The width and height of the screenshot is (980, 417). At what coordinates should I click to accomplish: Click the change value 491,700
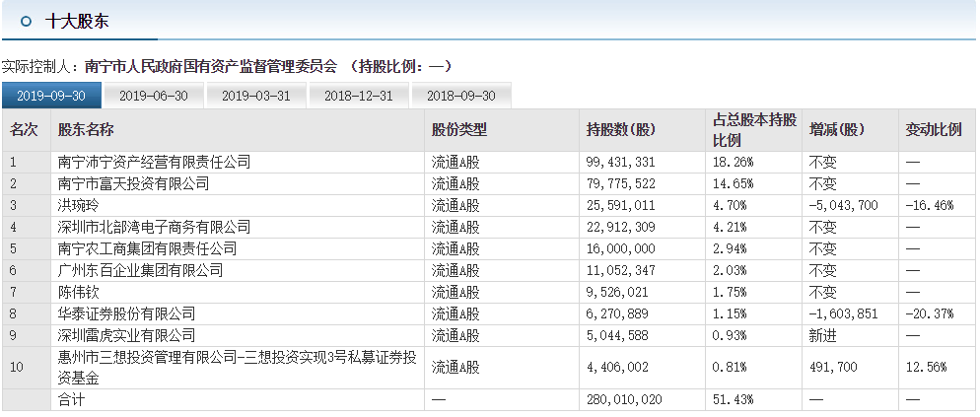(x=833, y=367)
